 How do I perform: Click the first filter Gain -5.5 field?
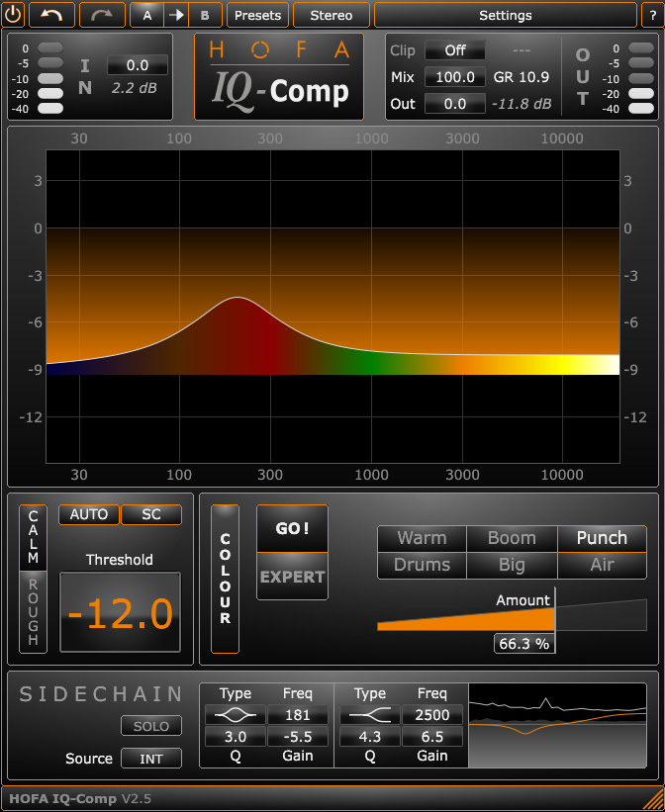(298, 737)
